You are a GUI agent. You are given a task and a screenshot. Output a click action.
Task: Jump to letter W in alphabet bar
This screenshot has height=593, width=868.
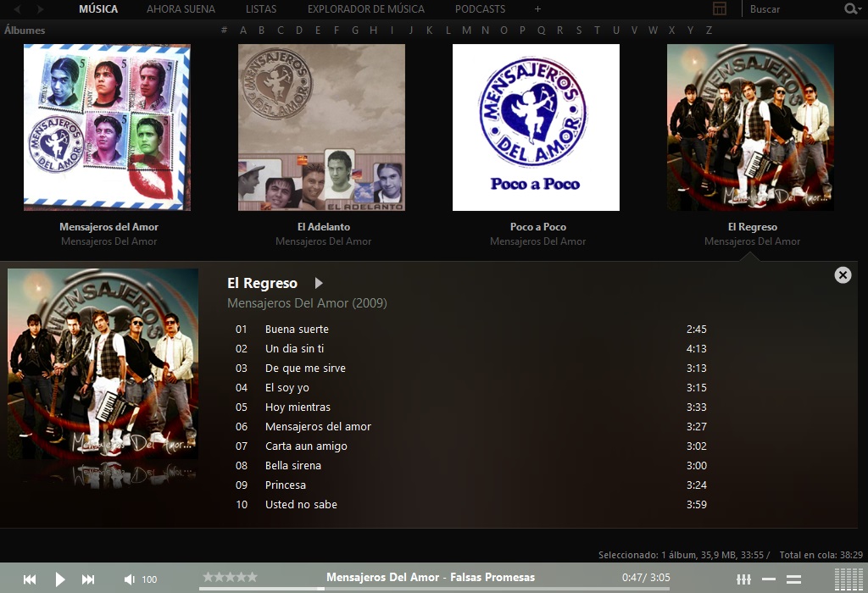(x=653, y=30)
